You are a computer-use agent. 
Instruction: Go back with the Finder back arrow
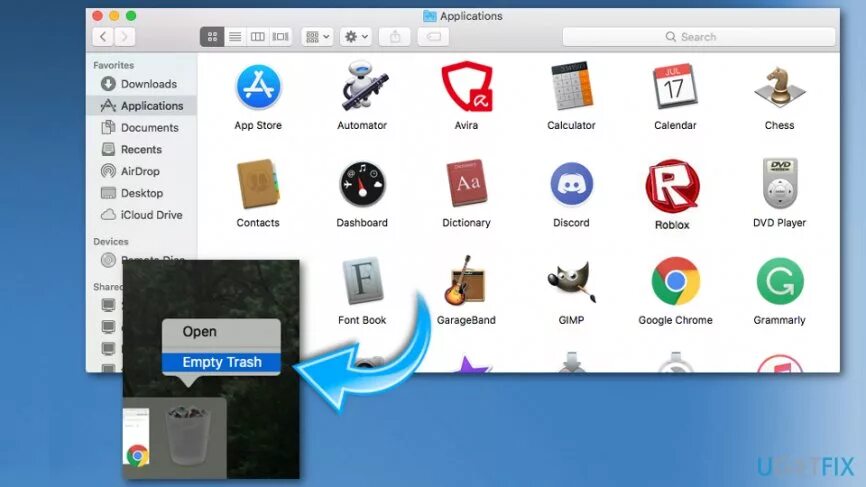103,37
